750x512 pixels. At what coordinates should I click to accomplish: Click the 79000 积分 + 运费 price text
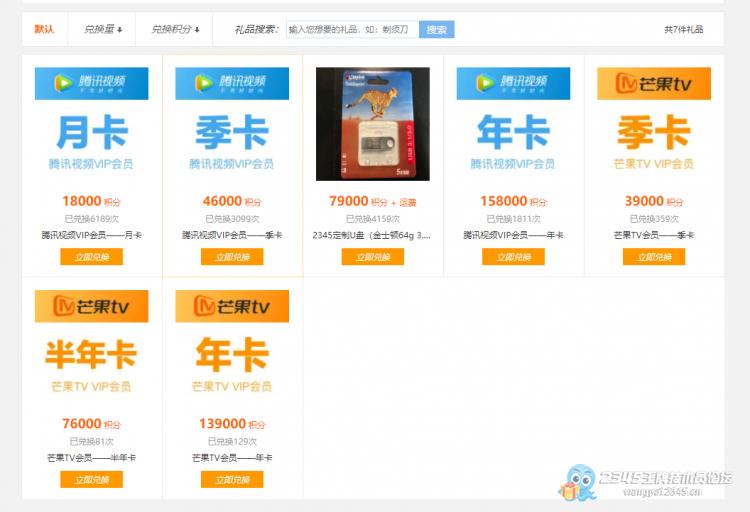click(373, 201)
